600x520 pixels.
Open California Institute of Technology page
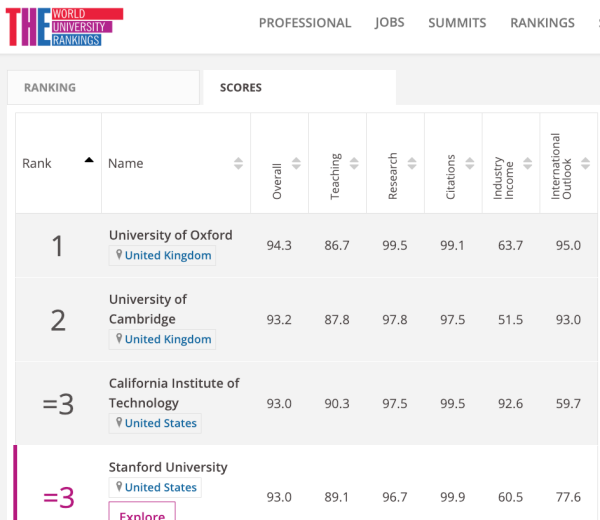click(174, 393)
